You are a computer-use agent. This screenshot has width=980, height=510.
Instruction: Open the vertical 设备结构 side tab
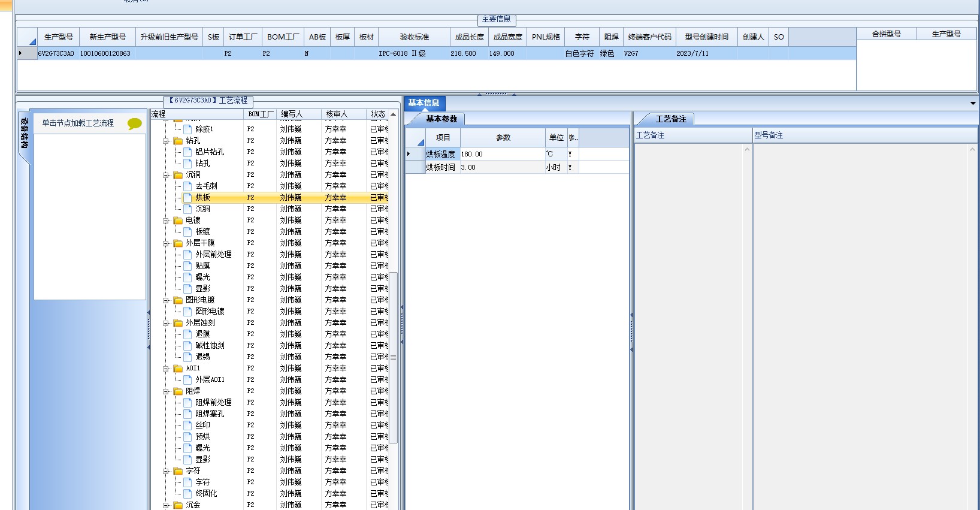click(x=24, y=133)
